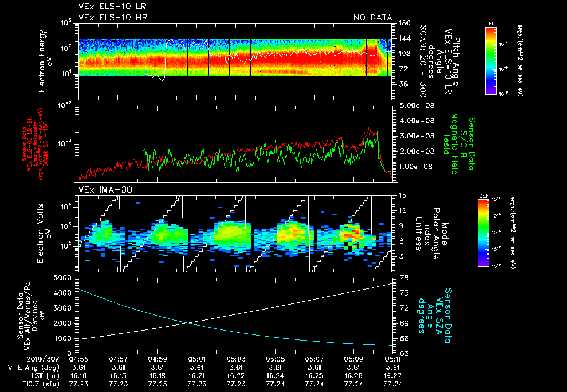This screenshot has height=392, width=567.
Task: Click the 3.00e-08 magnetic field tick
Action: [417, 136]
